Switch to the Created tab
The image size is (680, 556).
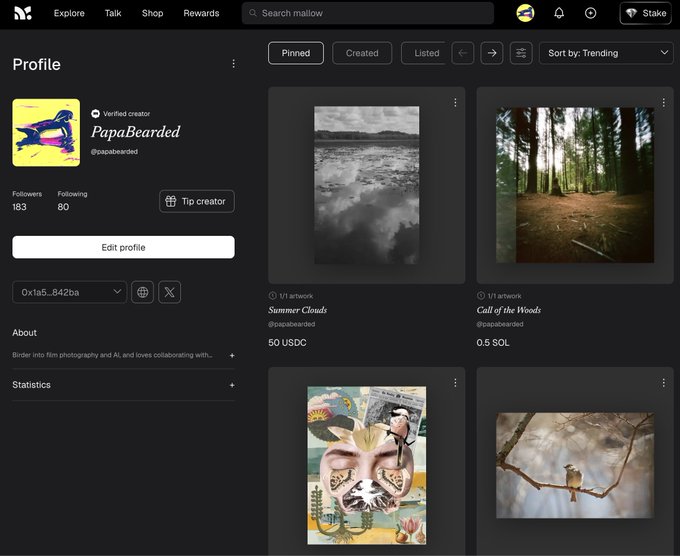[362, 53]
